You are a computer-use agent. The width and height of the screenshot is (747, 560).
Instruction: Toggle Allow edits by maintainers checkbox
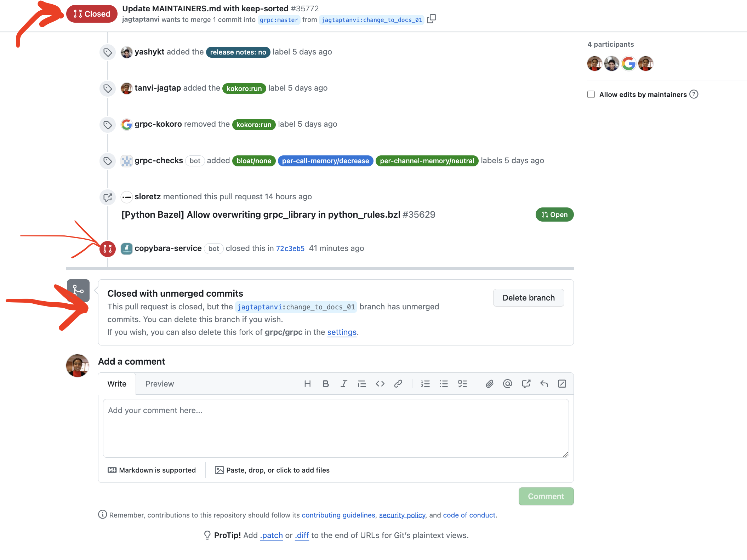[x=591, y=94]
